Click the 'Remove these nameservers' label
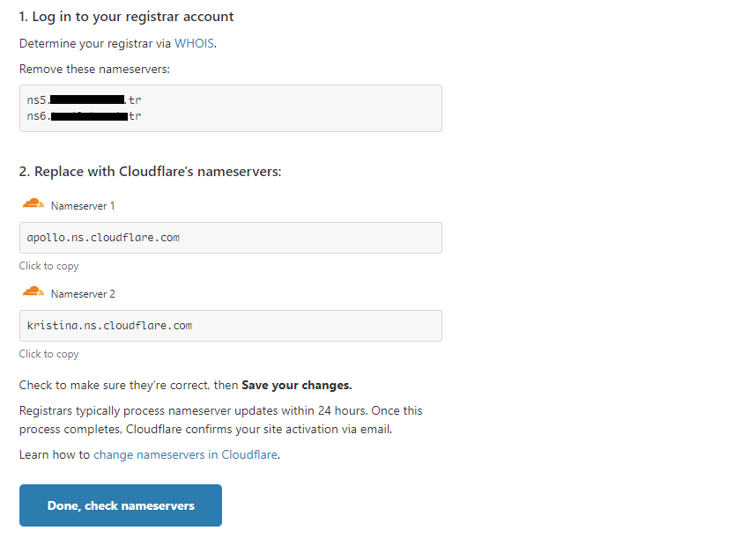 pyautogui.click(x=94, y=70)
